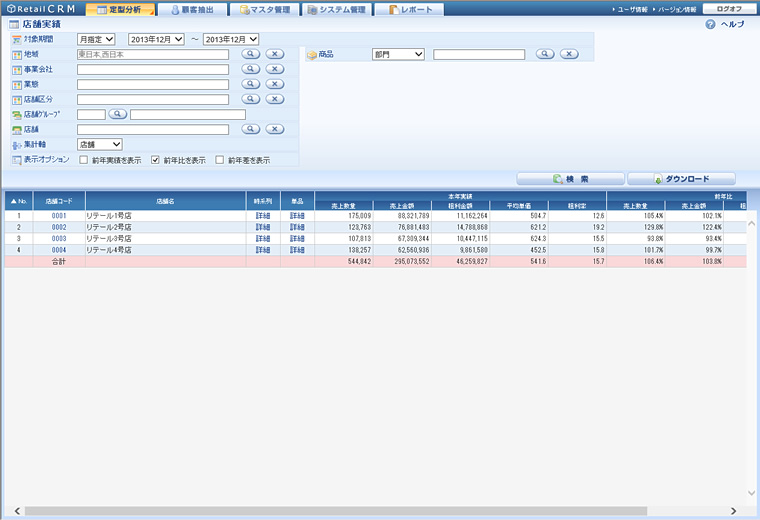Open the レポート tab
The height and width of the screenshot is (520, 760).
tap(409, 9)
